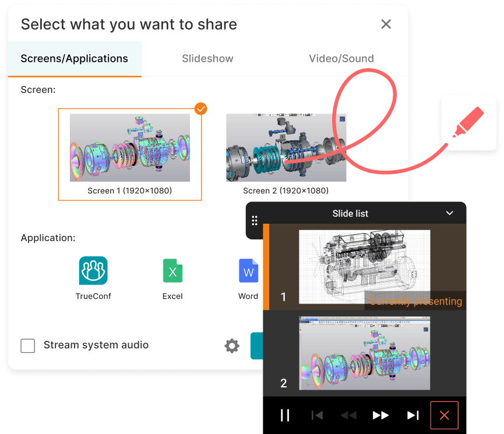Collapse the Slide list panel

449,213
